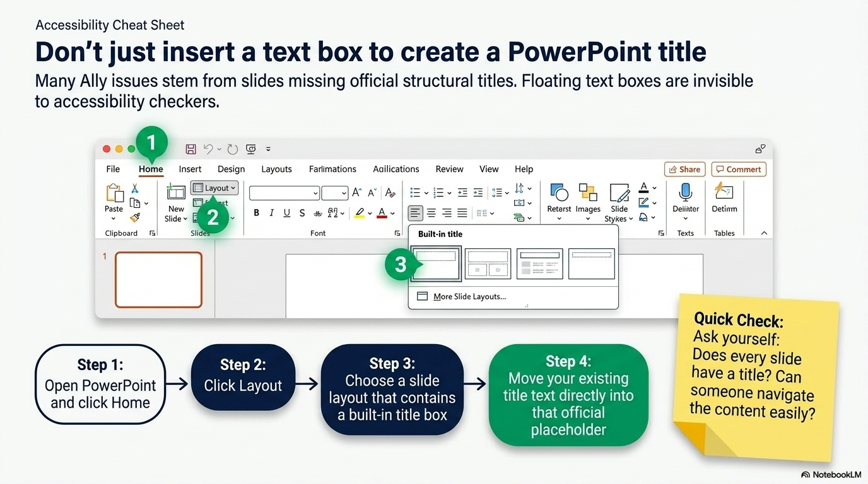Viewport: 868px width, 484px height.
Task: Open the File menu
Action: point(113,169)
